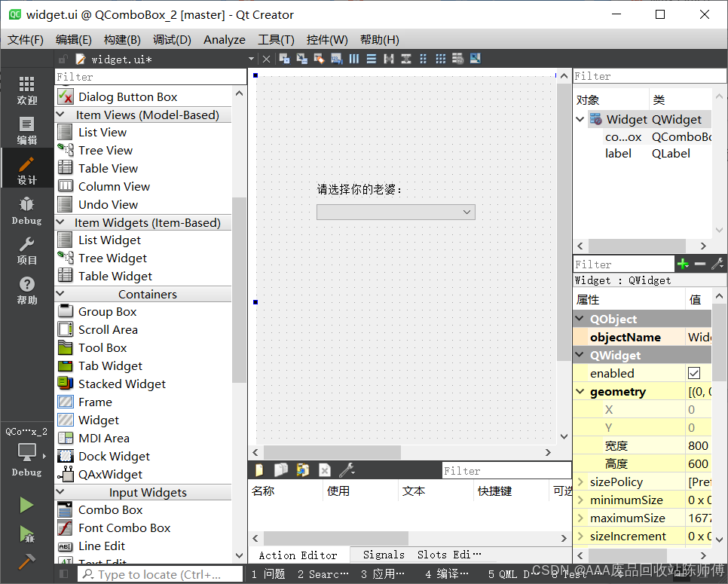728x584 pixels.
Task: Click the Type to locate field
Action: (x=161, y=574)
